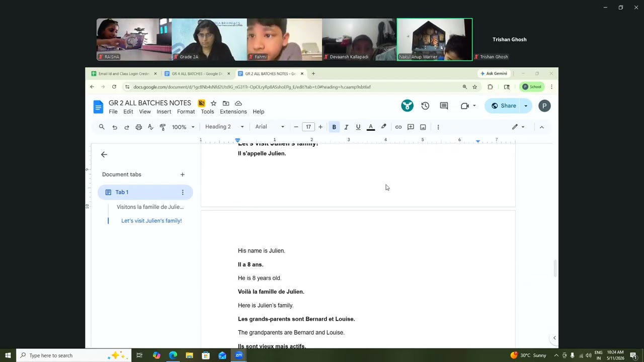Open the Insert menu
The width and height of the screenshot is (644, 362).
point(164,112)
